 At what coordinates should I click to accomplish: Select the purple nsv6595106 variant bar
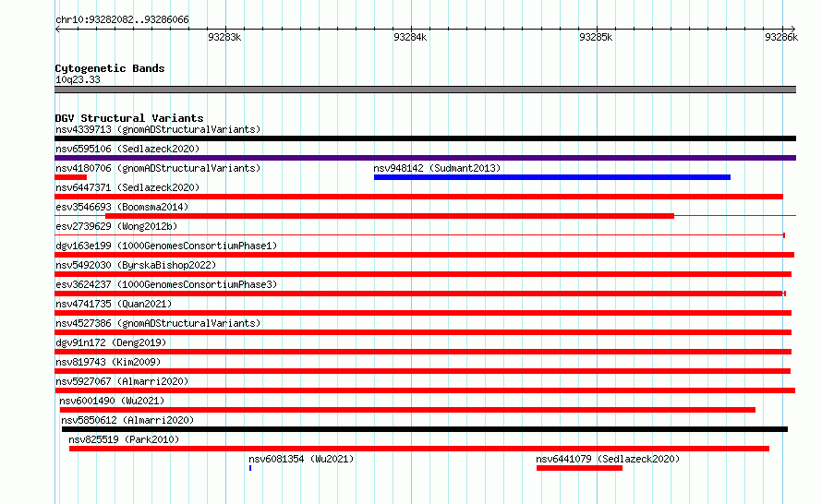425,158
